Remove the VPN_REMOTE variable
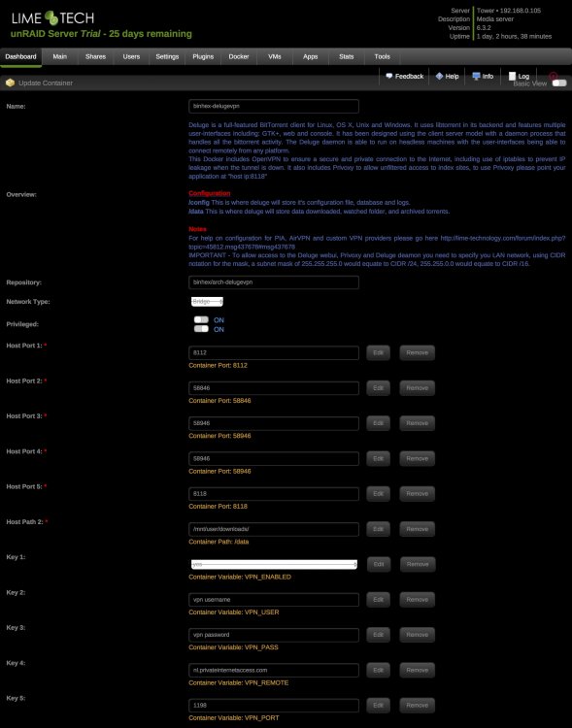 (x=418, y=671)
